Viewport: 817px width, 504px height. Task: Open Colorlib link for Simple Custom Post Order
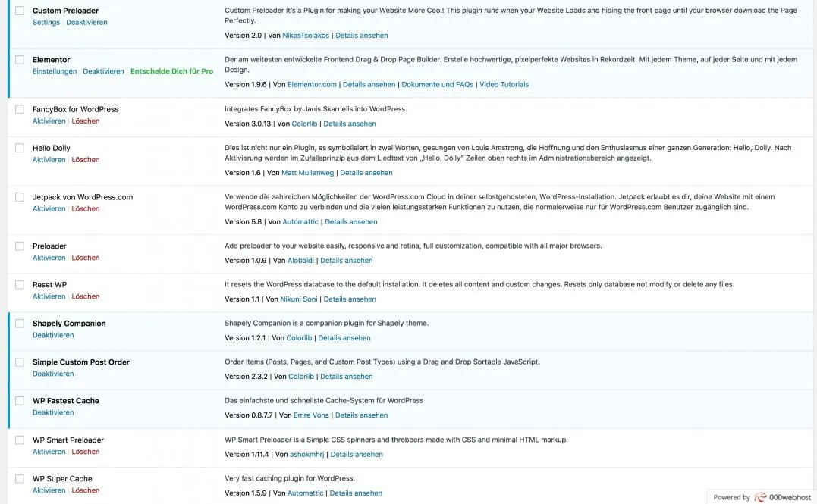point(301,377)
